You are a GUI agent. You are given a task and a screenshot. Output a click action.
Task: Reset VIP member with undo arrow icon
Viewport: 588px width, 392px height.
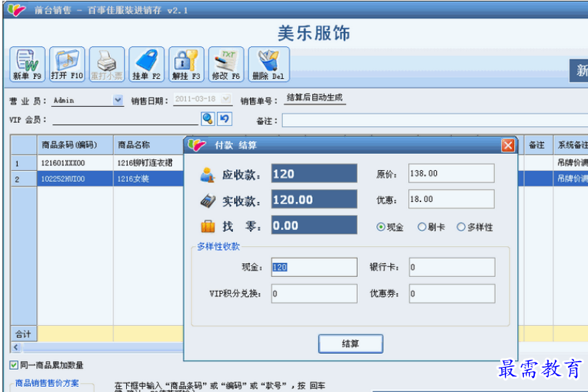[224, 119]
